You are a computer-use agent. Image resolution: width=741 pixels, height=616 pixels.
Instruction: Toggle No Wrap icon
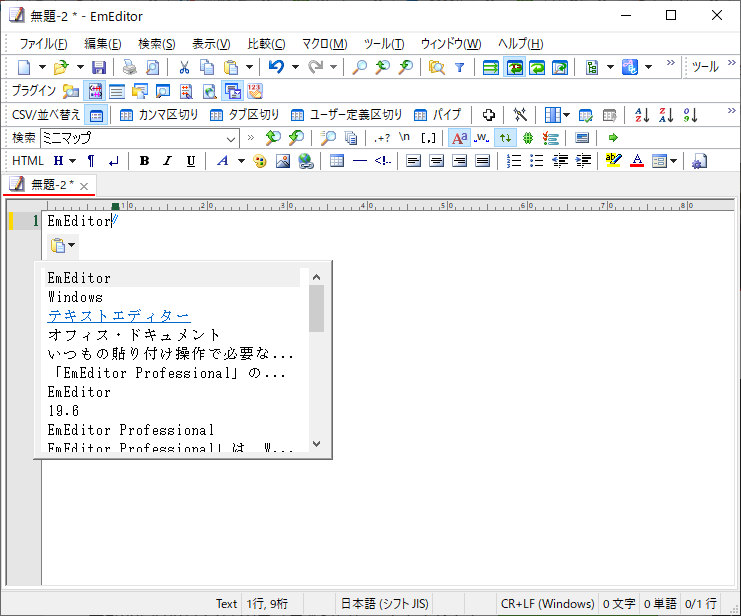click(x=491, y=68)
